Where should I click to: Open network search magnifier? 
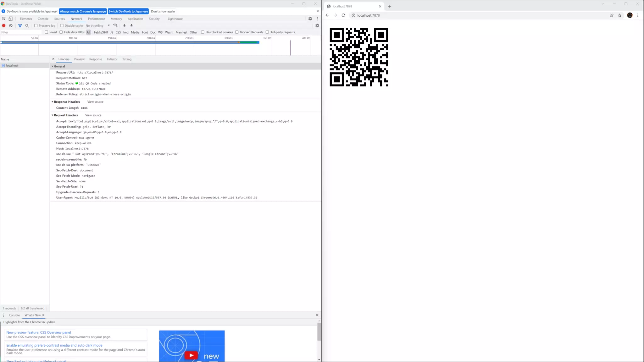coord(27,25)
